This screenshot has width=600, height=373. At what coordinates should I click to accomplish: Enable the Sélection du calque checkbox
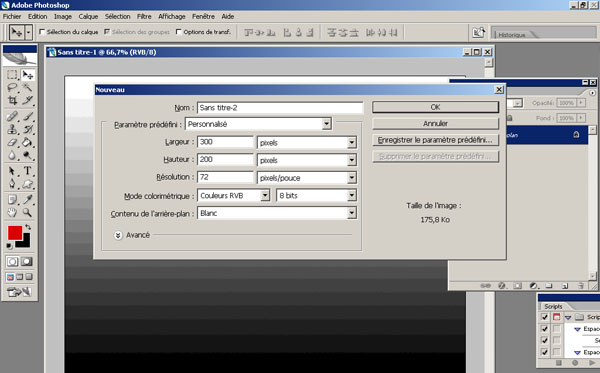tap(42, 32)
